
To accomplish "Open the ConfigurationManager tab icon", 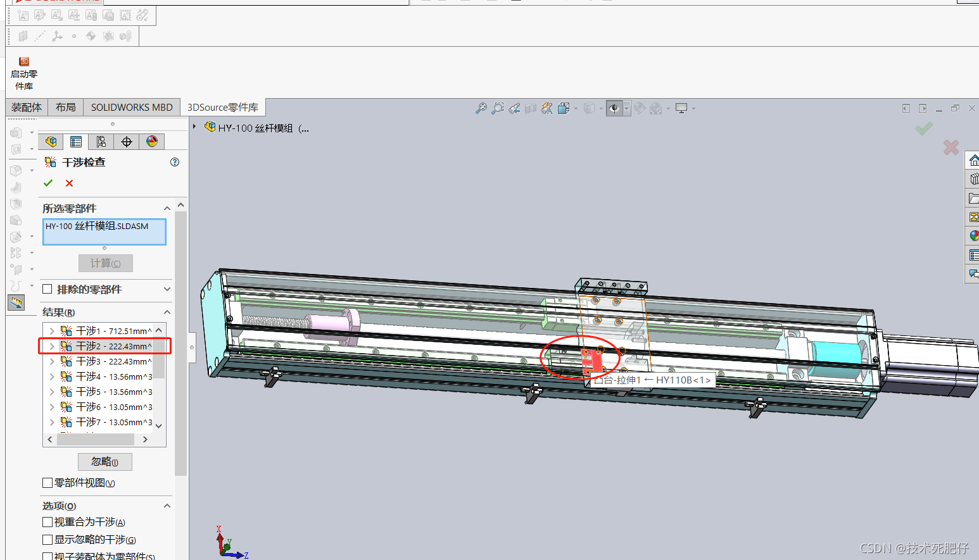I will point(101,142).
